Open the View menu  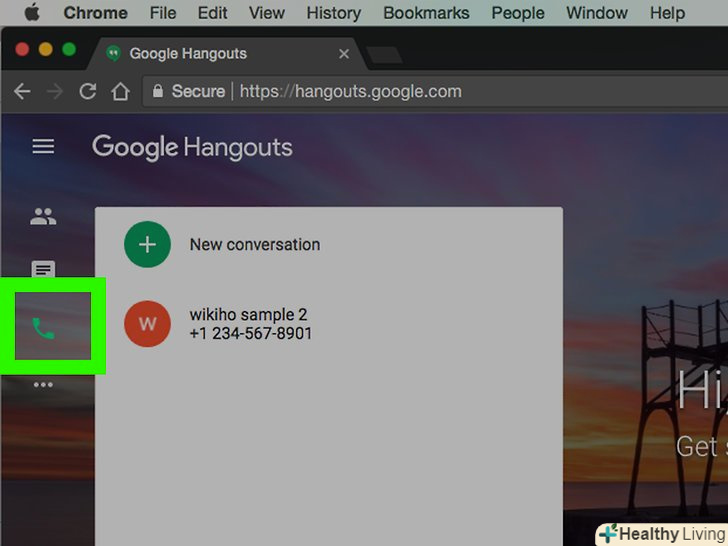pyautogui.click(x=266, y=13)
